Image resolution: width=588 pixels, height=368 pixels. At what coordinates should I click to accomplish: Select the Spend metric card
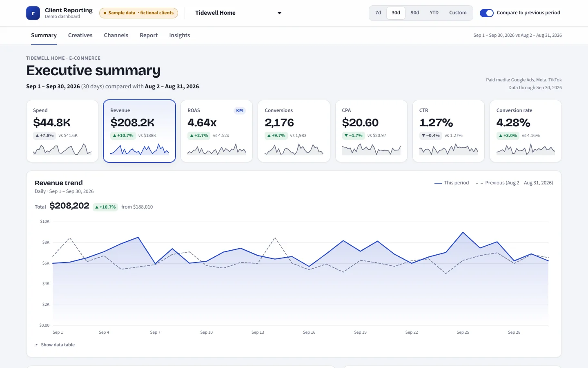pos(62,131)
